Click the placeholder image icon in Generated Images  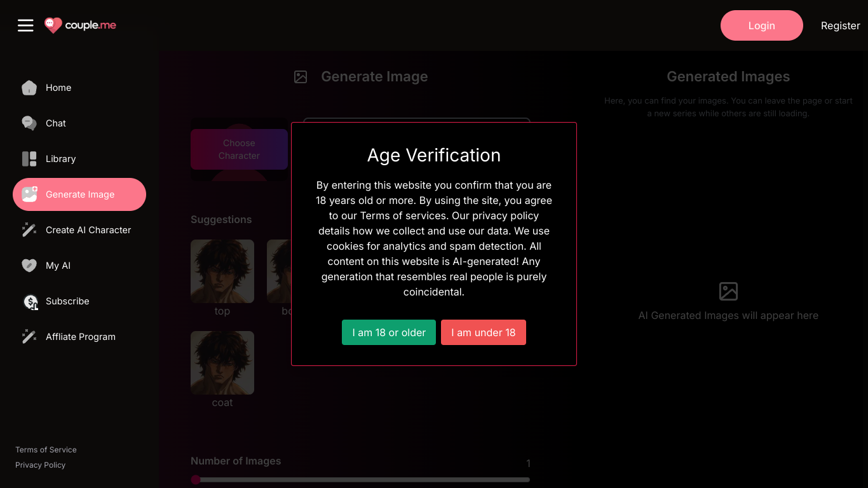click(x=728, y=291)
